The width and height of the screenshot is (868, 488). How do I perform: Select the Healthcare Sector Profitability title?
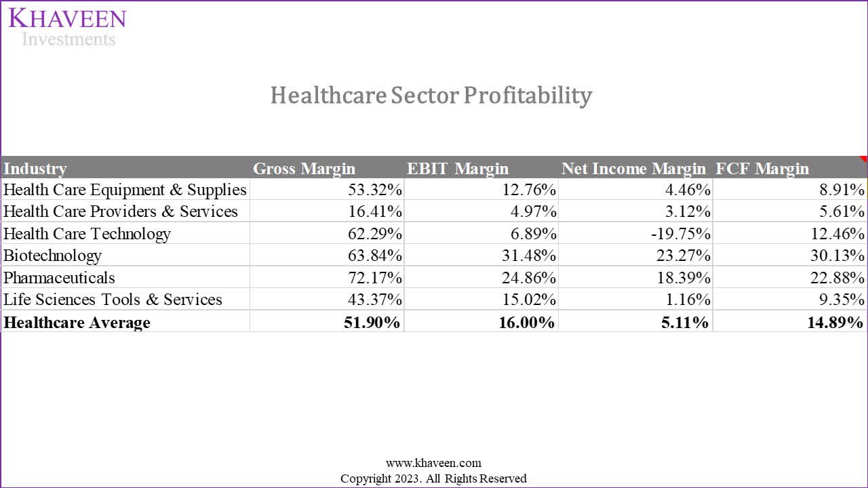pyautogui.click(x=431, y=96)
